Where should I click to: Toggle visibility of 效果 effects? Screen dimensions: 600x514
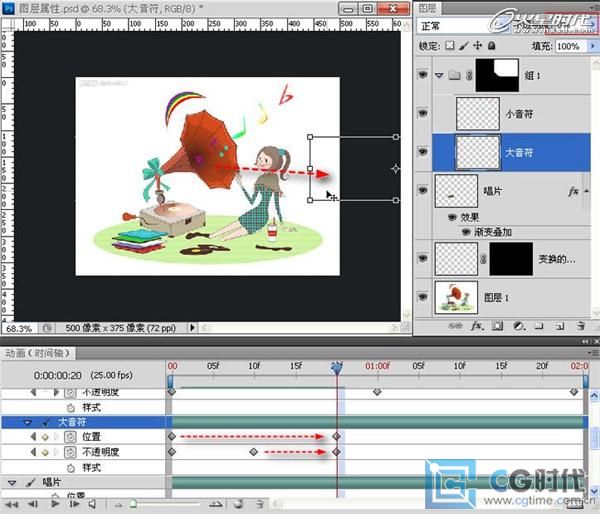tap(452, 217)
